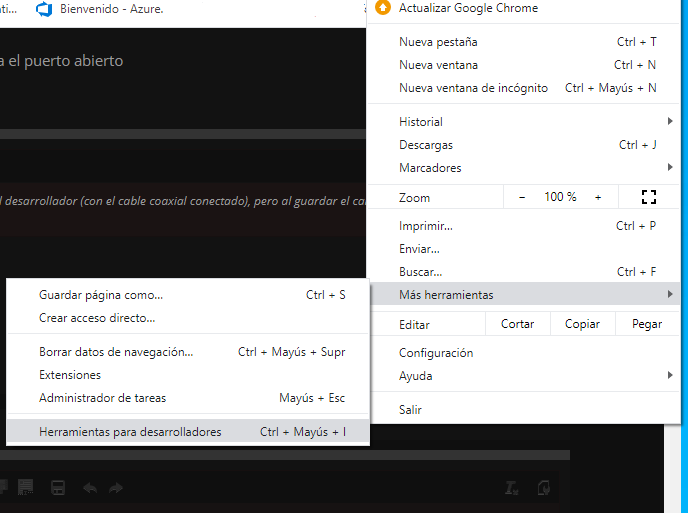Decrease zoom with the minus button
The height and width of the screenshot is (513, 688).
(x=522, y=197)
